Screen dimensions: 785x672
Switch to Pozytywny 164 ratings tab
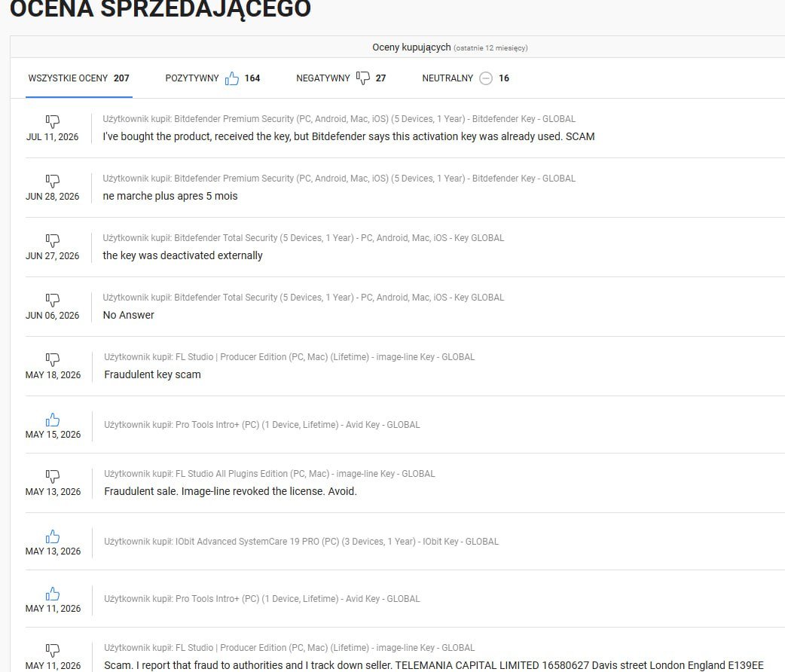pos(212,78)
